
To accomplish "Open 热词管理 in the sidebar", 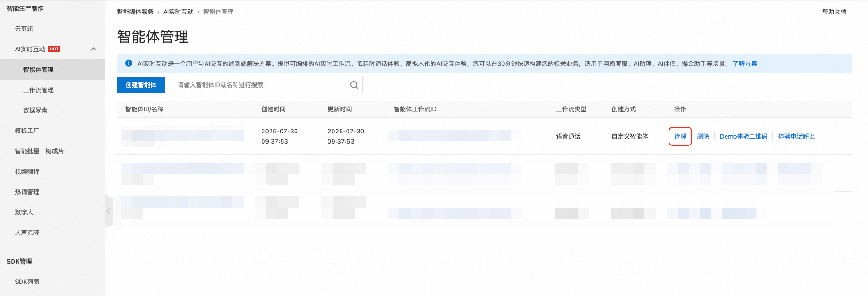I will click(27, 192).
